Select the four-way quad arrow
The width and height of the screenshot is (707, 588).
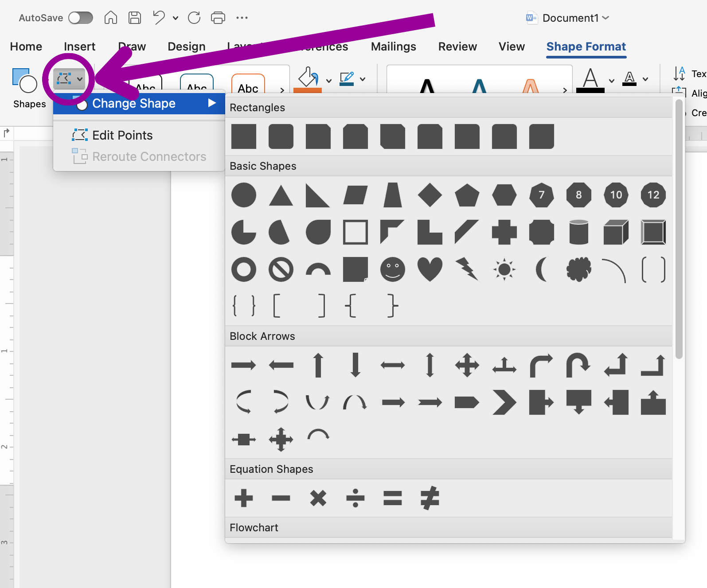(467, 365)
